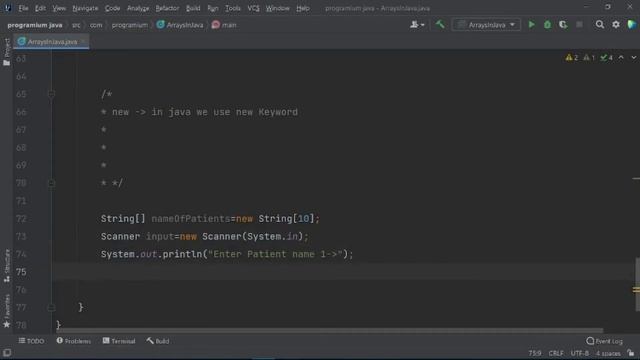The height and width of the screenshot is (360, 640).
Task: Open the Problems tool window
Action: [x=74, y=341]
